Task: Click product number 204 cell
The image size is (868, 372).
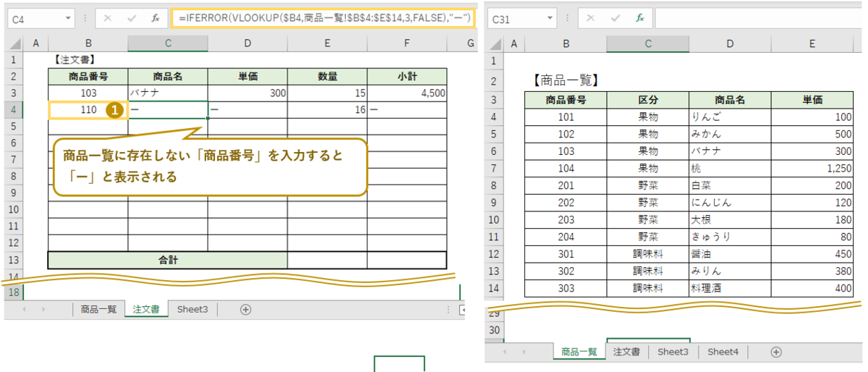Action: (566, 236)
